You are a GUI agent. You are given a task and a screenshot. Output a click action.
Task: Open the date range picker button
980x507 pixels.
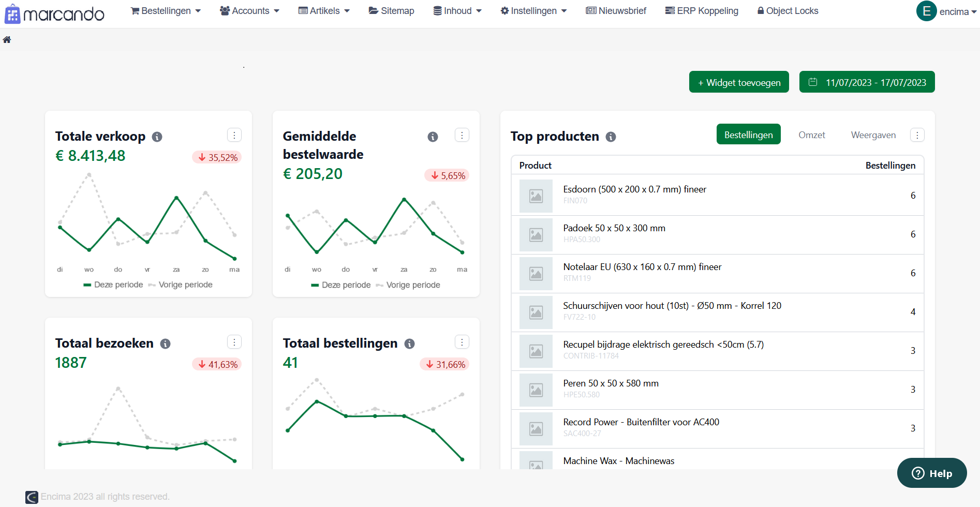867,82
